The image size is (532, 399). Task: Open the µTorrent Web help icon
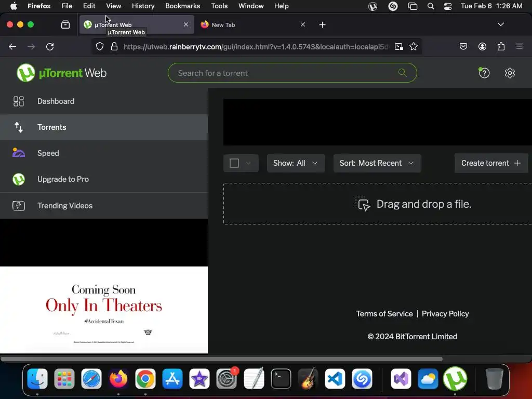tap(484, 73)
